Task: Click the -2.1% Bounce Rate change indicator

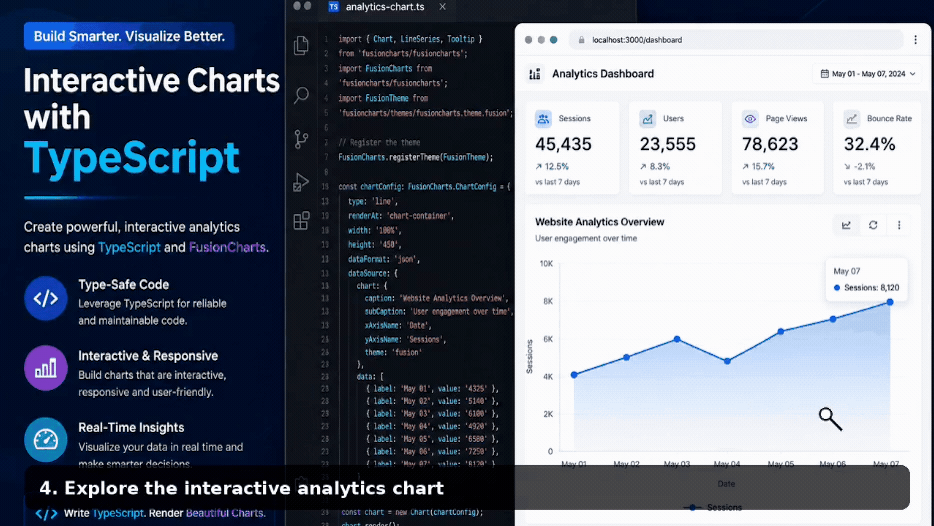Action: (x=860, y=167)
